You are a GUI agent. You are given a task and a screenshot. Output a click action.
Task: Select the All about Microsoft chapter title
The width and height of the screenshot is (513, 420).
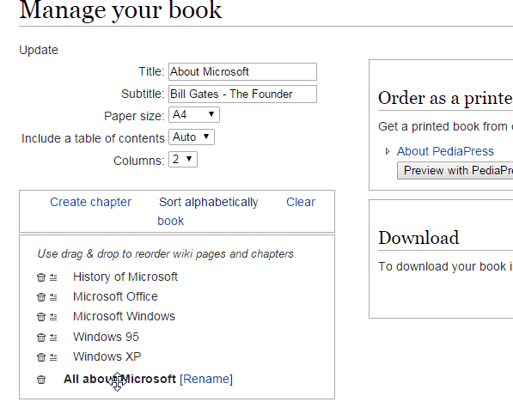tap(119, 379)
